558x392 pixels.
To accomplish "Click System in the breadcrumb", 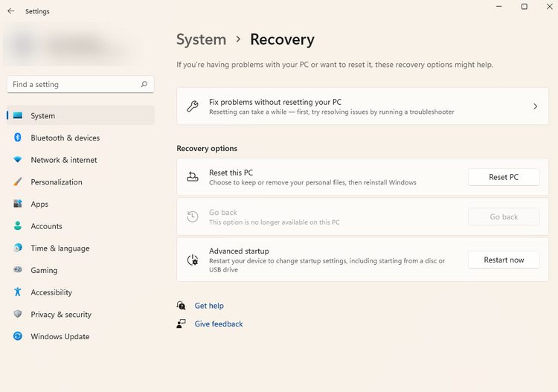I will pyautogui.click(x=202, y=39).
